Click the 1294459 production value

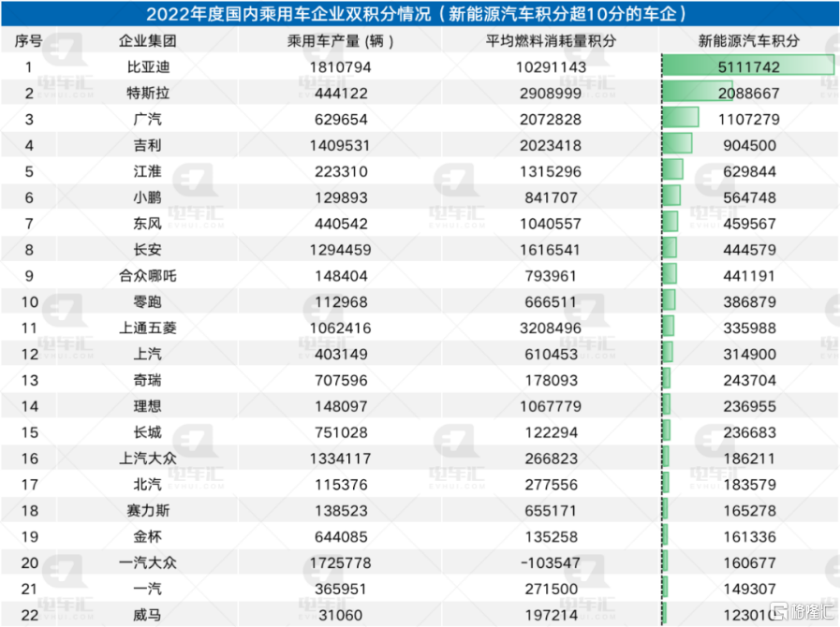pos(340,250)
